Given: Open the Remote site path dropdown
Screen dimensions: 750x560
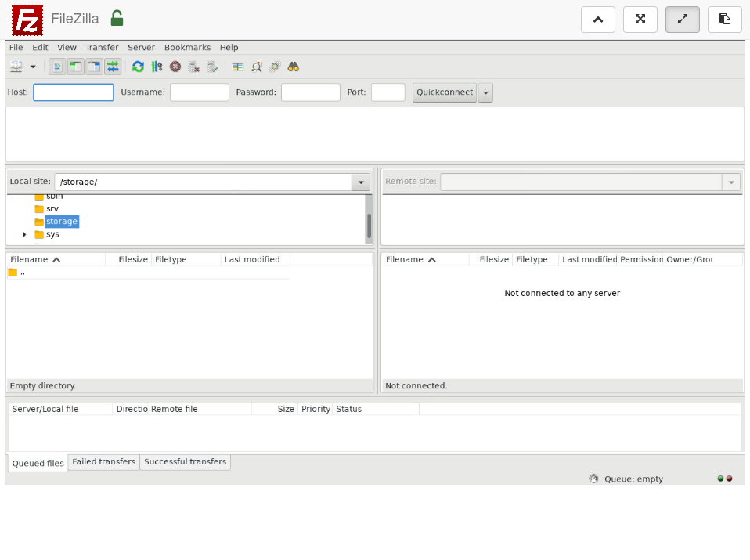Looking at the screenshot, I should [x=731, y=182].
